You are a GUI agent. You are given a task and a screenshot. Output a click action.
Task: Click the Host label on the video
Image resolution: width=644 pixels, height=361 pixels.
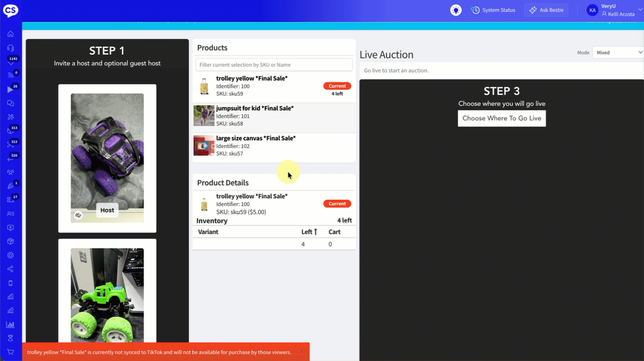107,210
